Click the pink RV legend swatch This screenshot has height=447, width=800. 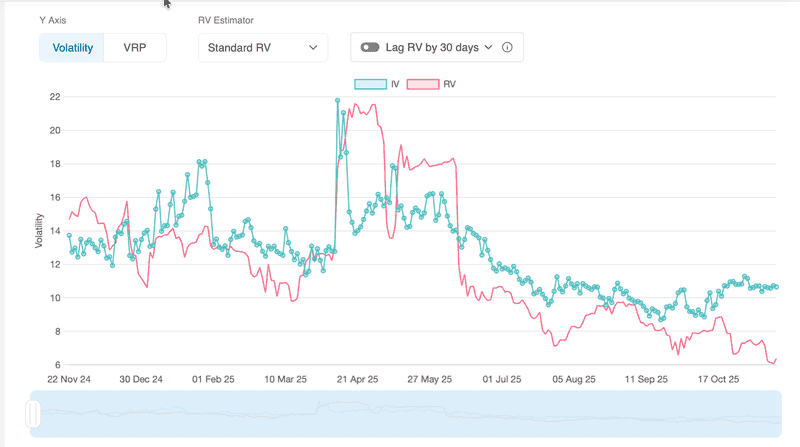tap(424, 84)
